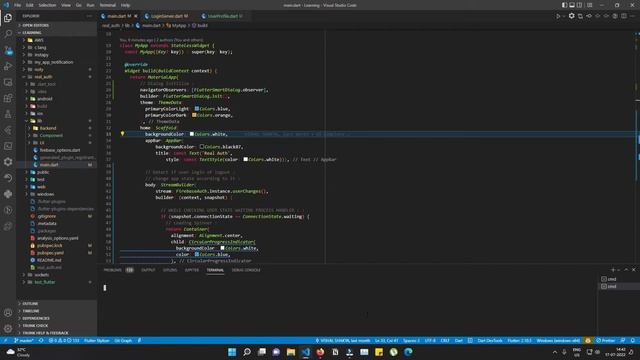Open taskbar Search

247,352
